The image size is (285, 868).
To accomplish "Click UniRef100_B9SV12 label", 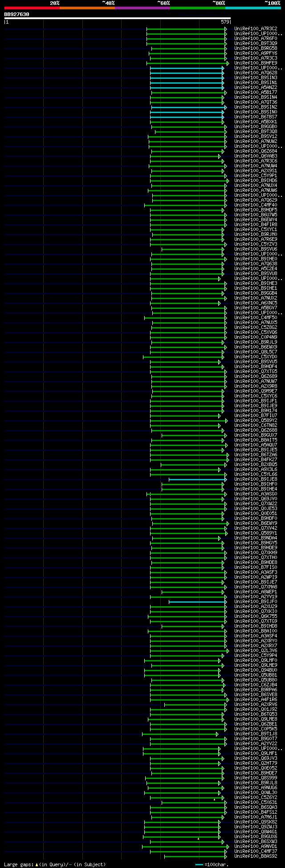I will [x=256, y=137].
